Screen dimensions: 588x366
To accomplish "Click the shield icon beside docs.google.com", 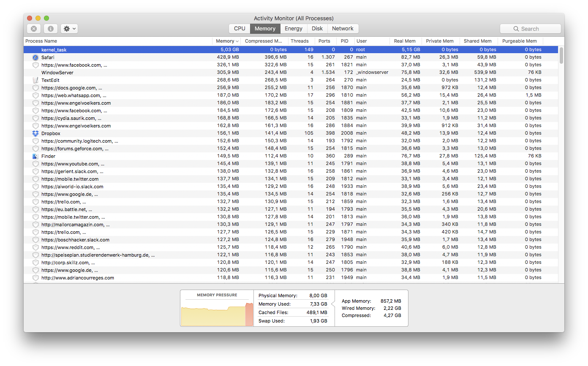I will pos(35,88).
